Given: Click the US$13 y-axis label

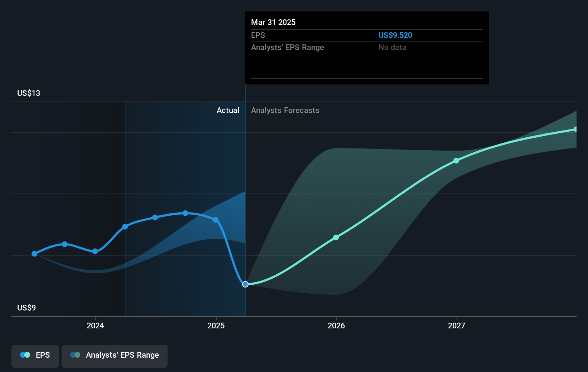Looking at the screenshot, I should tap(29, 93).
